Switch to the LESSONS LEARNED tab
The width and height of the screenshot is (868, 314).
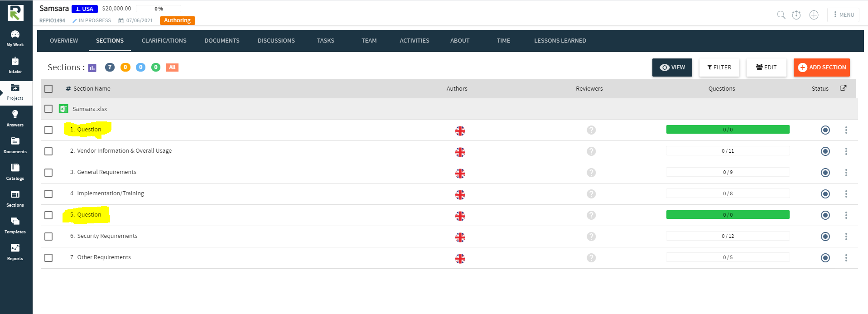point(560,41)
